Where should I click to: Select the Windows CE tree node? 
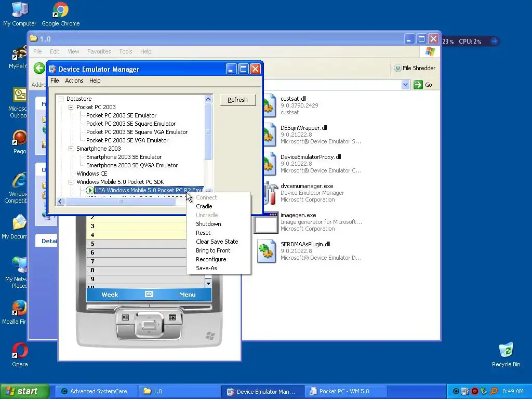tap(91, 174)
